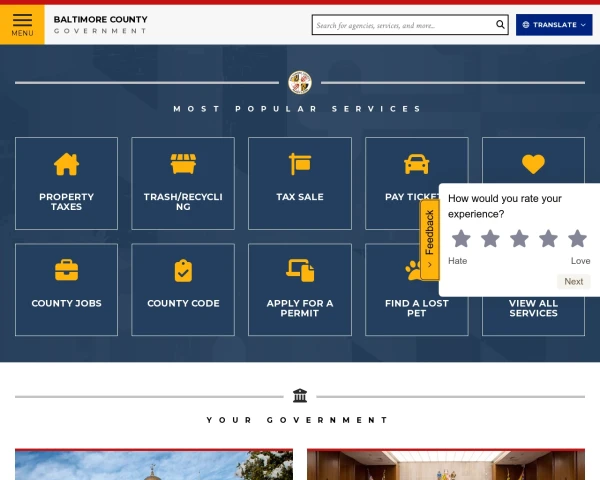Expand the Translate dropdown
Image resolution: width=600 pixels, height=480 pixels.
click(x=554, y=25)
